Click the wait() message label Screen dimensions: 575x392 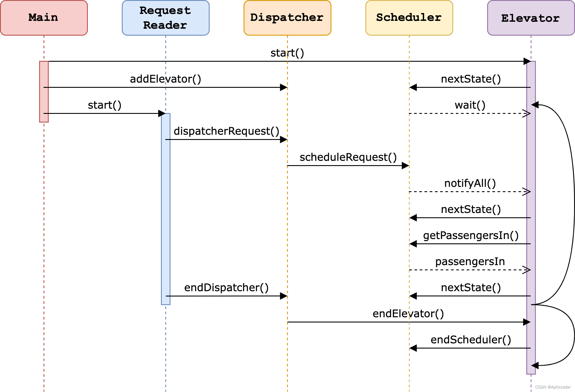tap(470, 105)
